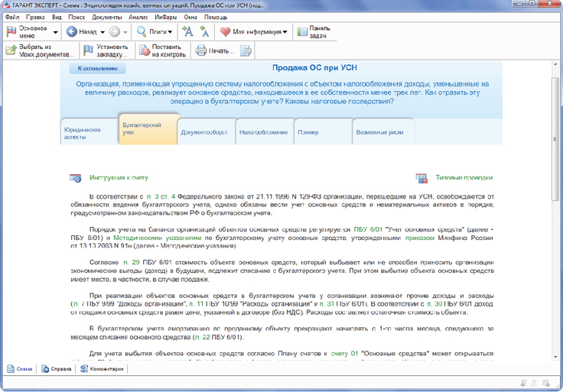Expand the Основное меню dropdown
Viewport: 563px width, 392px height.
point(29,31)
